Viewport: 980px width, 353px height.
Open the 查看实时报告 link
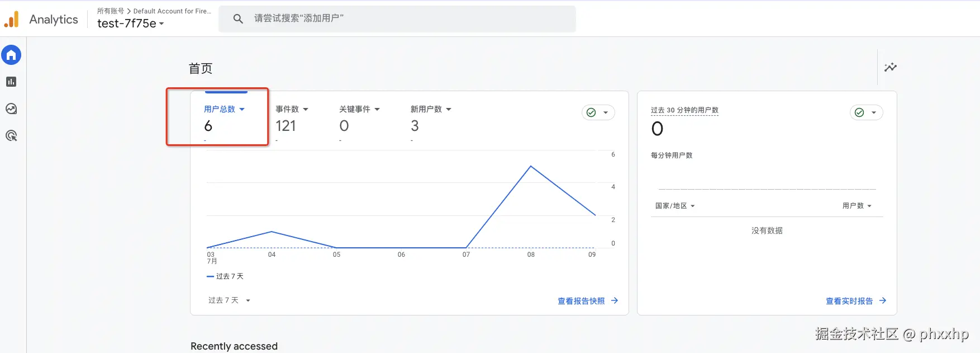(x=849, y=301)
